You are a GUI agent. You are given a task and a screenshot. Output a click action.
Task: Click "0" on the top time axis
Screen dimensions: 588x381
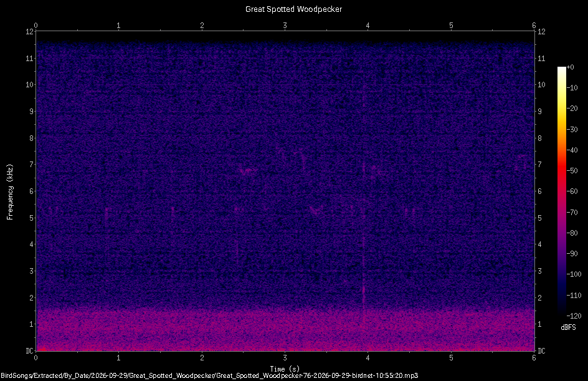pyautogui.click(x=36, y=26)
